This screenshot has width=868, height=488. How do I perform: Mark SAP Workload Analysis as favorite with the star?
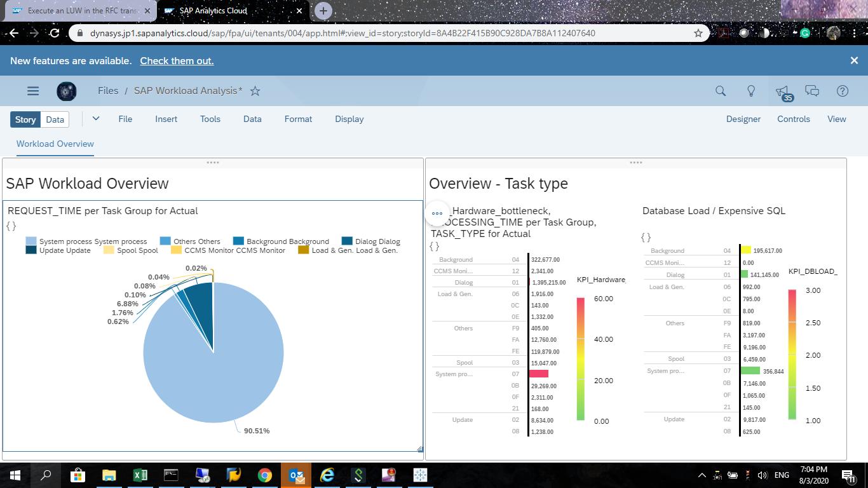coord(255,91)
